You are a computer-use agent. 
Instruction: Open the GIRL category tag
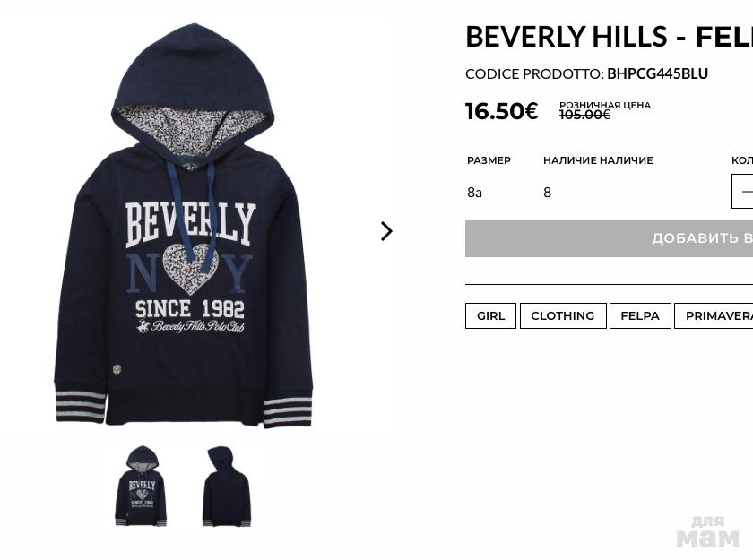pos(490,315)
